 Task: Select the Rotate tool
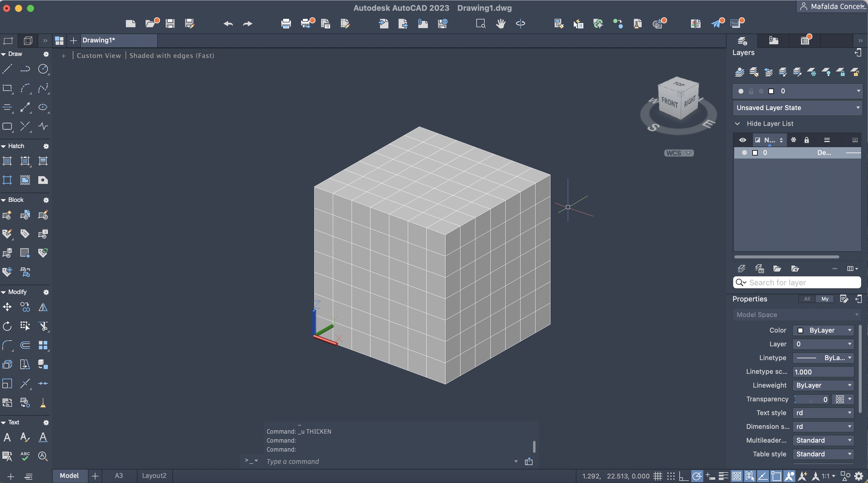(x=7, y=326)
